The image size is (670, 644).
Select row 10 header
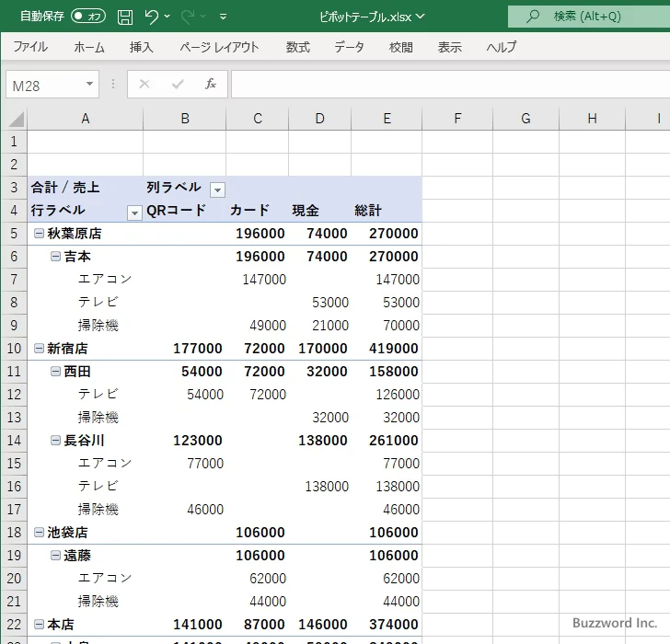(x=14, y=349)
